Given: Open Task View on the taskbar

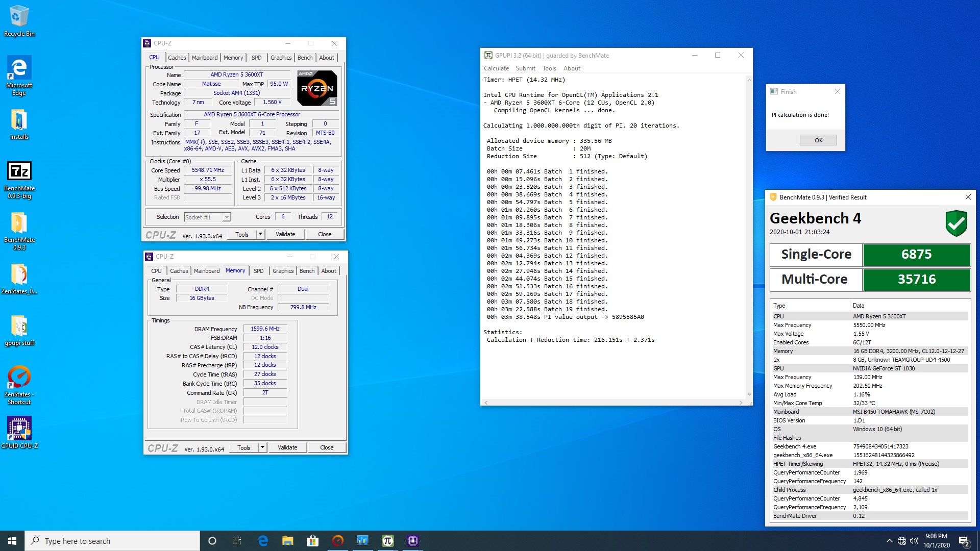Looking at the screenshot, I should point(237,541).
